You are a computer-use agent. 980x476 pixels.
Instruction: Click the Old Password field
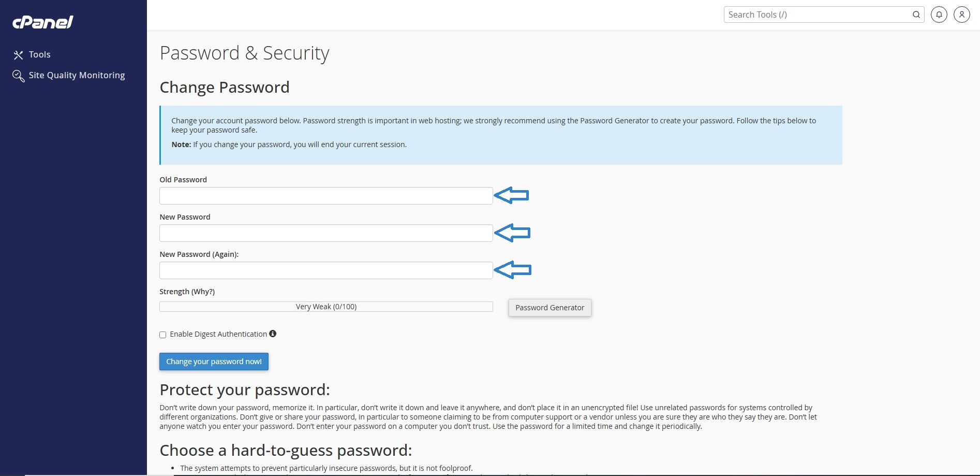point(326,196)
